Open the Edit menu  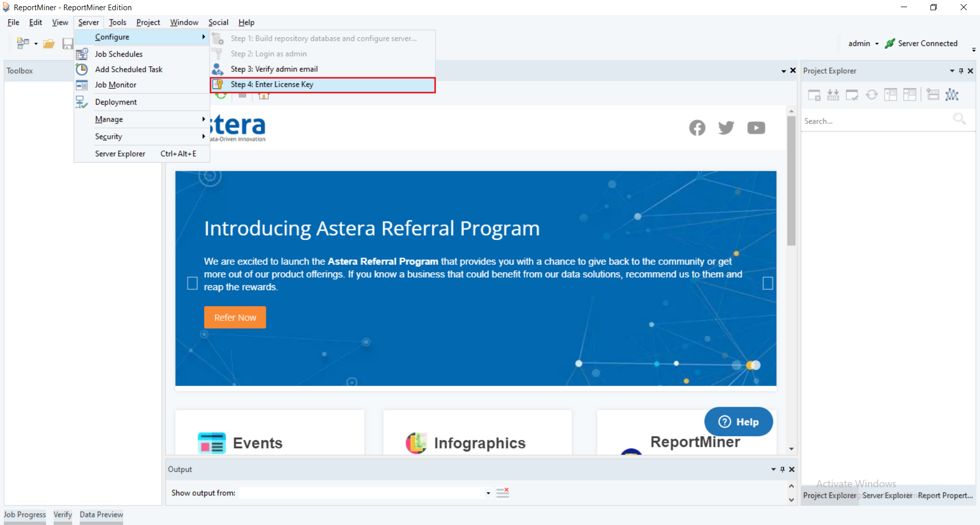coord(36,22)
